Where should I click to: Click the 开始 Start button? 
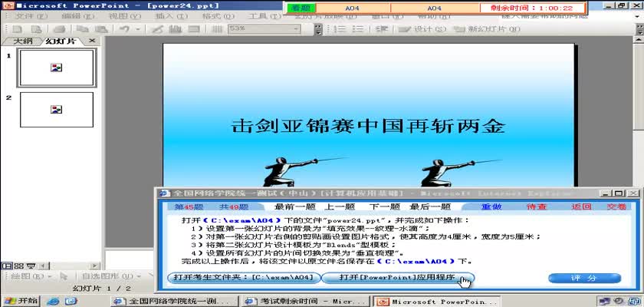tap(21, 301)
